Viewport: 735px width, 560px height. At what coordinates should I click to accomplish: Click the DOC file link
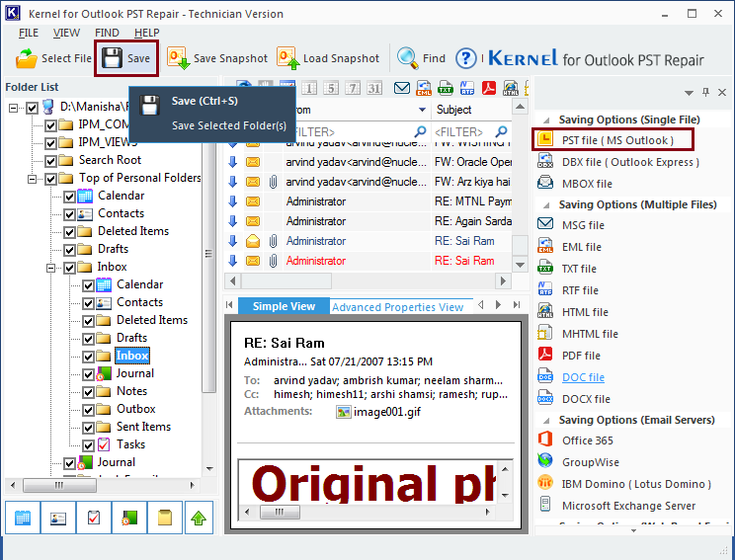point(583,377)
